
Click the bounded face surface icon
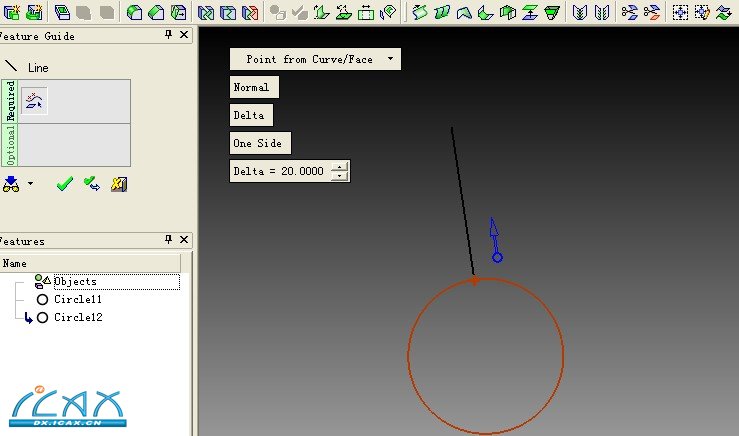tap(464, 12)
